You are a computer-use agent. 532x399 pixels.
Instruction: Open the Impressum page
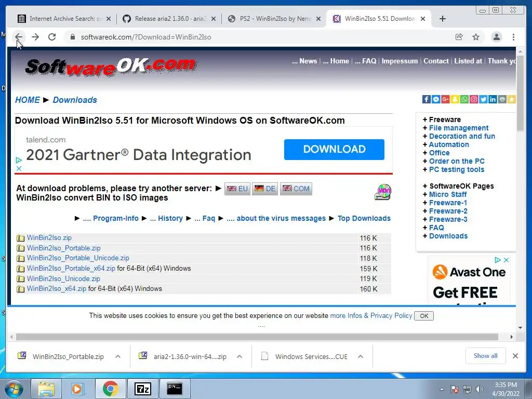pos(400,61)
